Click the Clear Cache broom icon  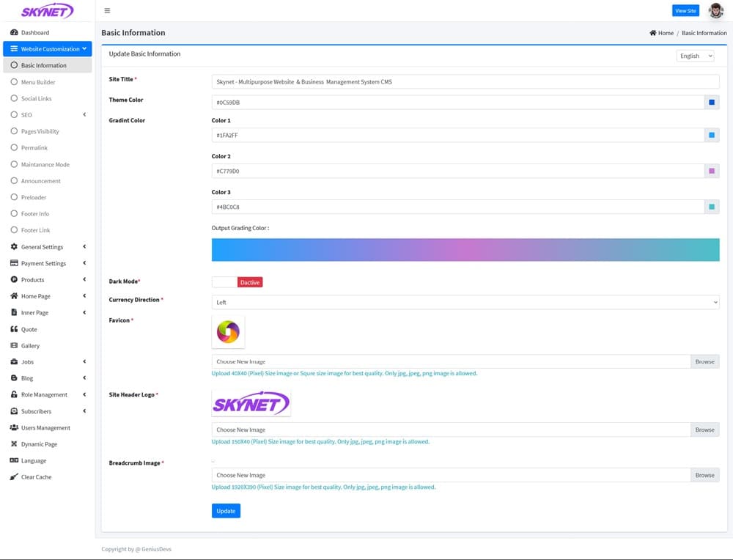14,476
